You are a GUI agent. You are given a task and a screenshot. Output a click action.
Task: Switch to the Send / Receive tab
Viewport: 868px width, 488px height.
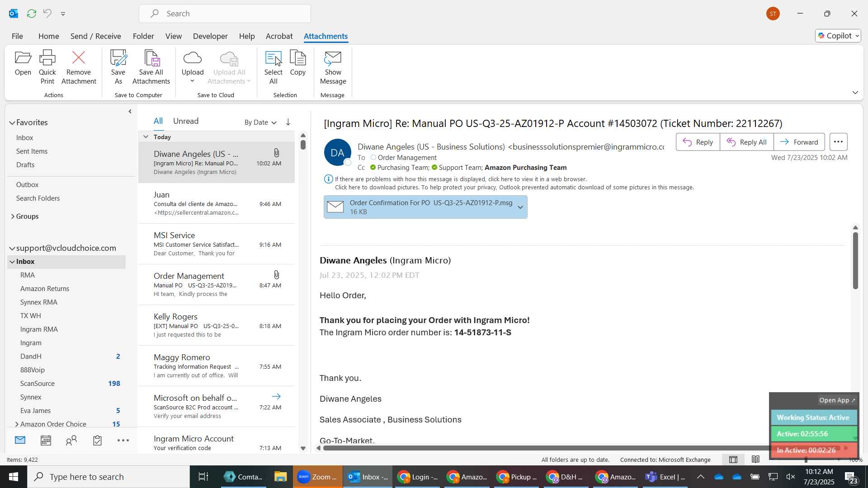[95, 36]
